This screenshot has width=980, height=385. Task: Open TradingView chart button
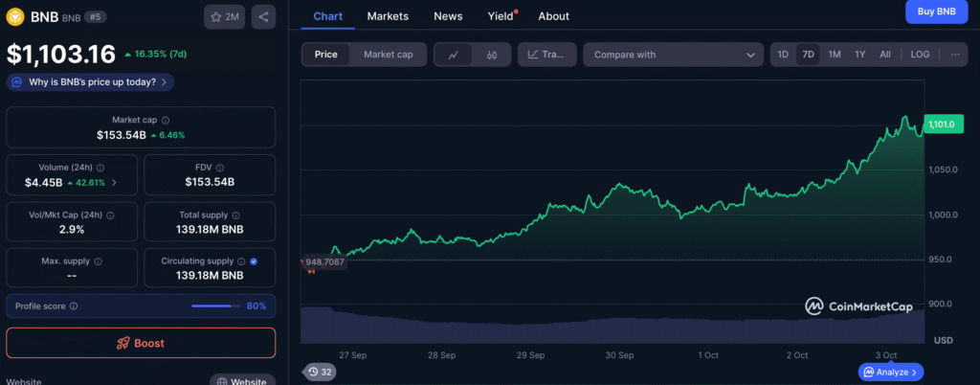click(546, 55)
